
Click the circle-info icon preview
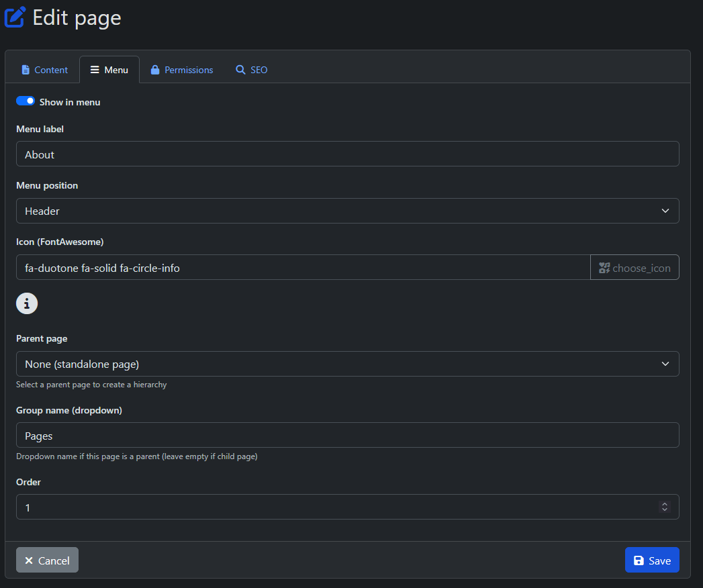27,303
